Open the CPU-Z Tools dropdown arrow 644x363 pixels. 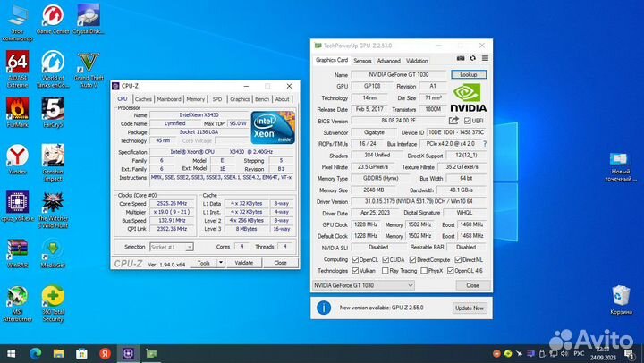218,263
